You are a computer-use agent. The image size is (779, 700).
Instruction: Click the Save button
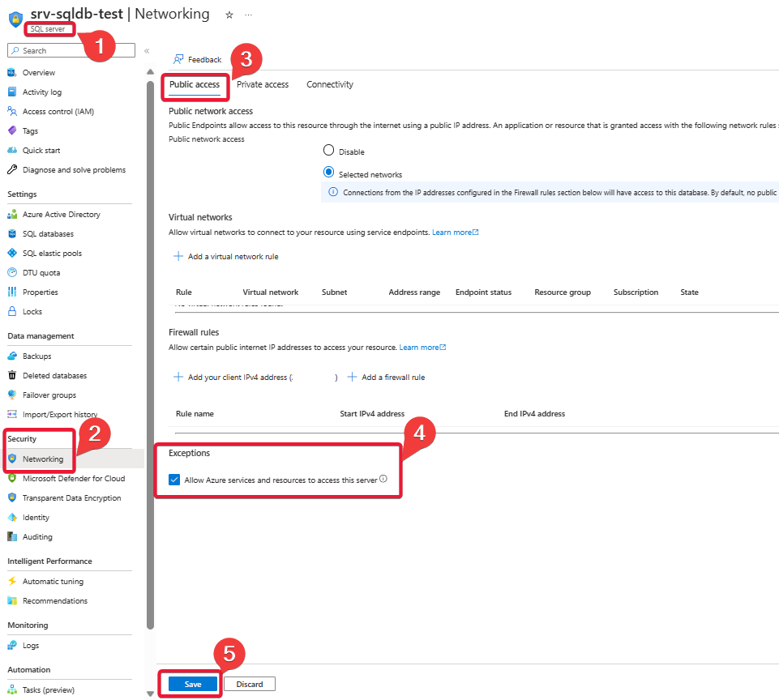coord(193,684)
